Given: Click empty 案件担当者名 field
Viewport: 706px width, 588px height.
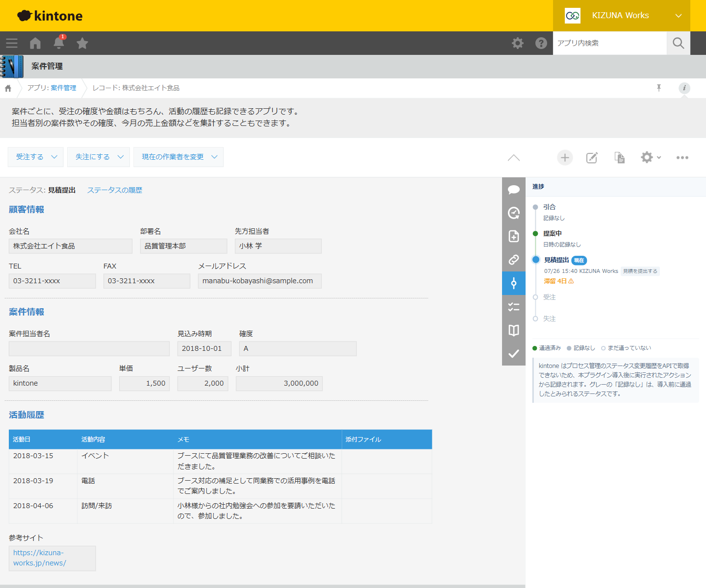Looking at the screenshot, I should click(x=89, y=348).
